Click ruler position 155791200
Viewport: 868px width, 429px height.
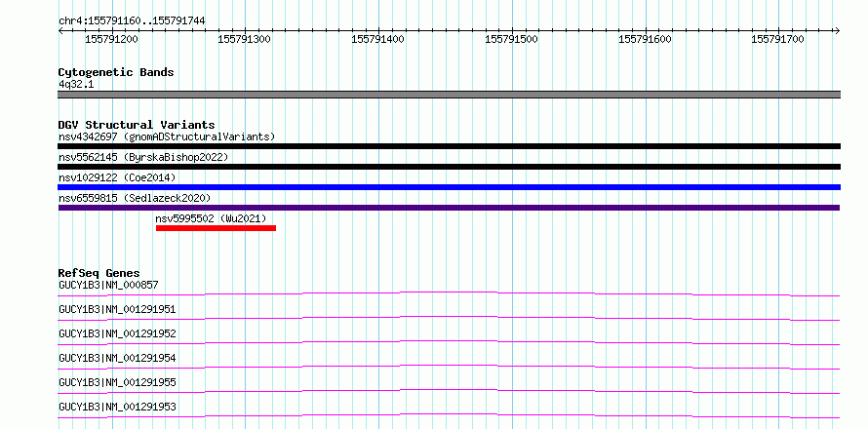tap(112, 39)
